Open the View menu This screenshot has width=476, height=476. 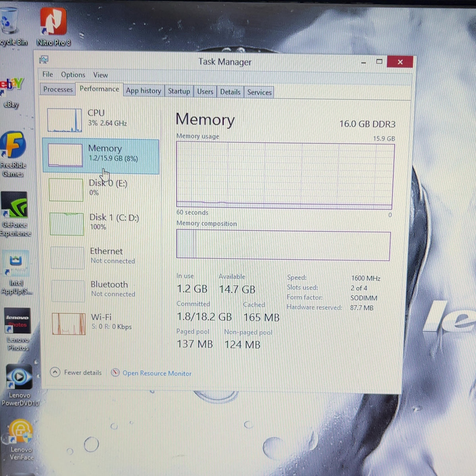coord(100,75)
